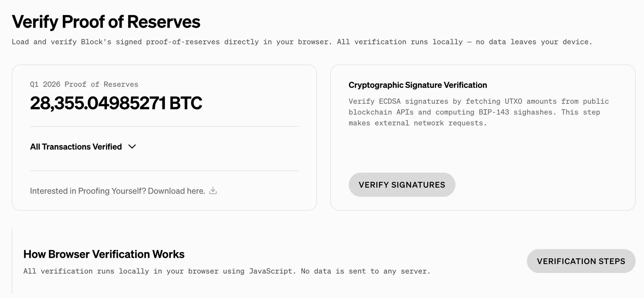Click the 'Q1 2026 Proof of Reserves' label
This screenshot has width=644, height=298.
coord(84,84)
